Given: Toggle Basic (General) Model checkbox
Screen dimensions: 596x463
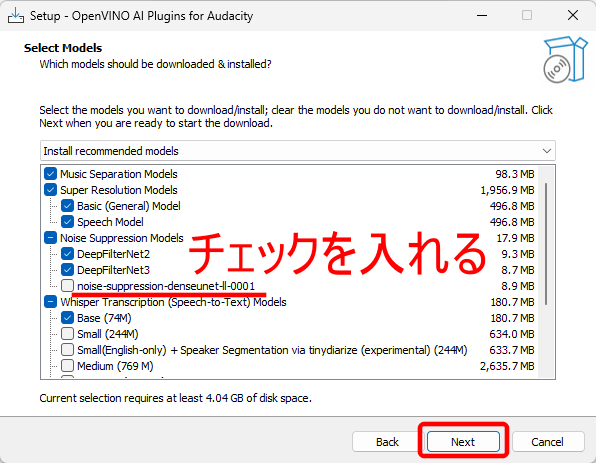Looking at the screenshot, I should 67,206.
